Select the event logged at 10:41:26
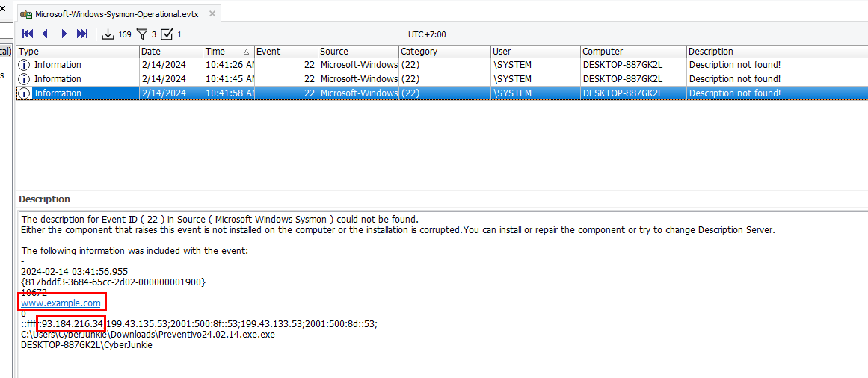This screenshot has width=868, height=378. click(x=443, y=65)
